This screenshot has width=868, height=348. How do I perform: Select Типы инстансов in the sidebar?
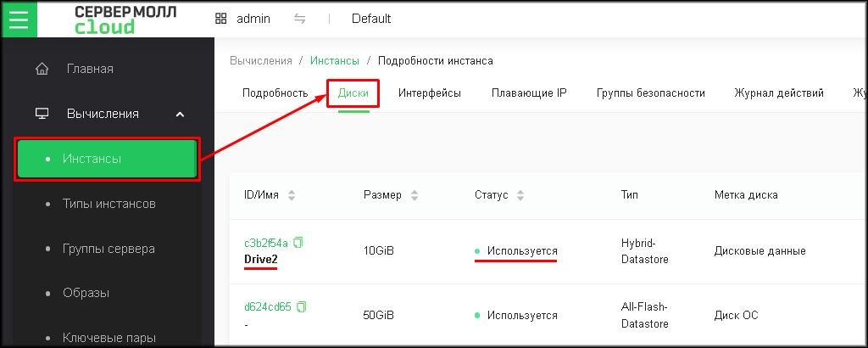108,204
